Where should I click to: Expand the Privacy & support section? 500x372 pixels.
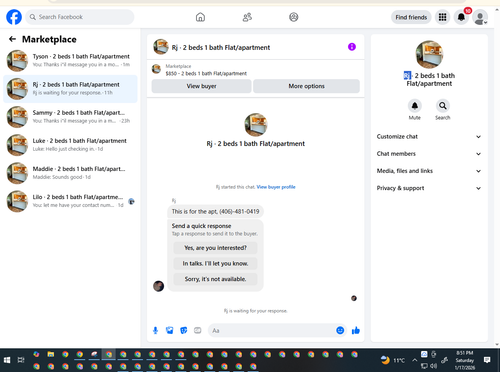click(429, 188)
